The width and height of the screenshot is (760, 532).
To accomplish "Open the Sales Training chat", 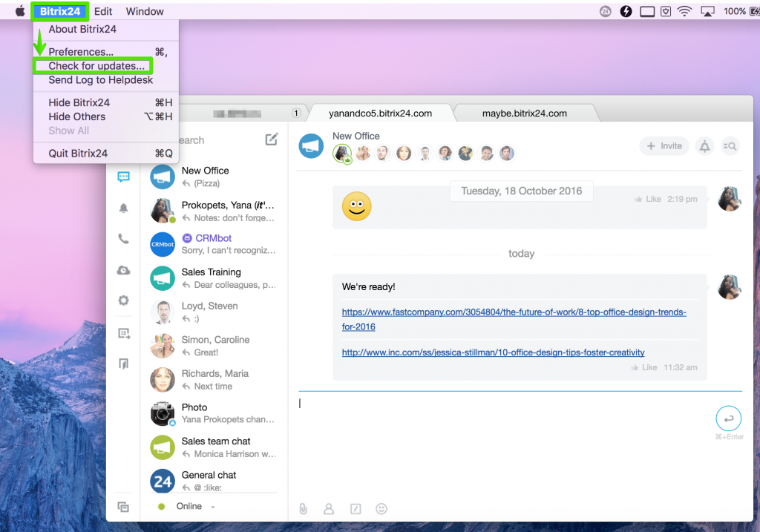I will pos(214,278).
